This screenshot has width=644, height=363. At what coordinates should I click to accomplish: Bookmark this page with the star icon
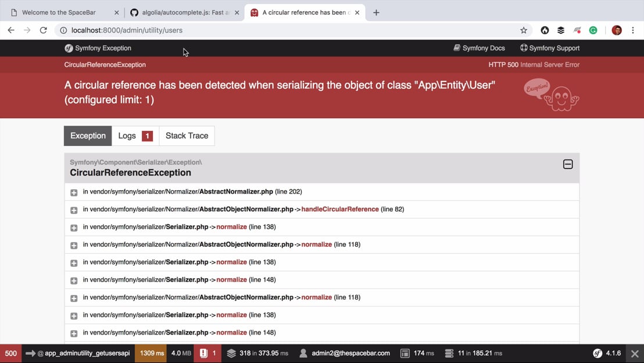click(524, 30)
